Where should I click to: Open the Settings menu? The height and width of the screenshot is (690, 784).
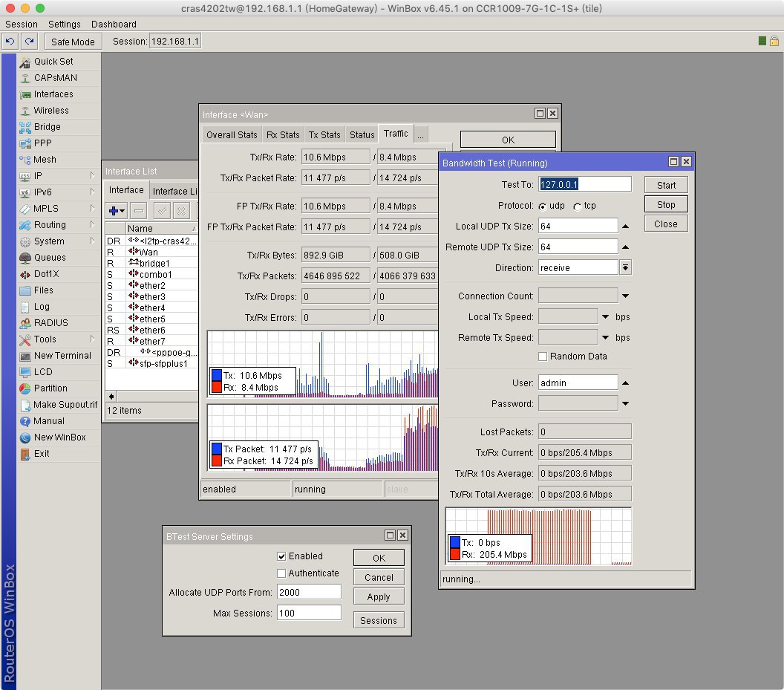pyautogui.click(x=65, y=24)
